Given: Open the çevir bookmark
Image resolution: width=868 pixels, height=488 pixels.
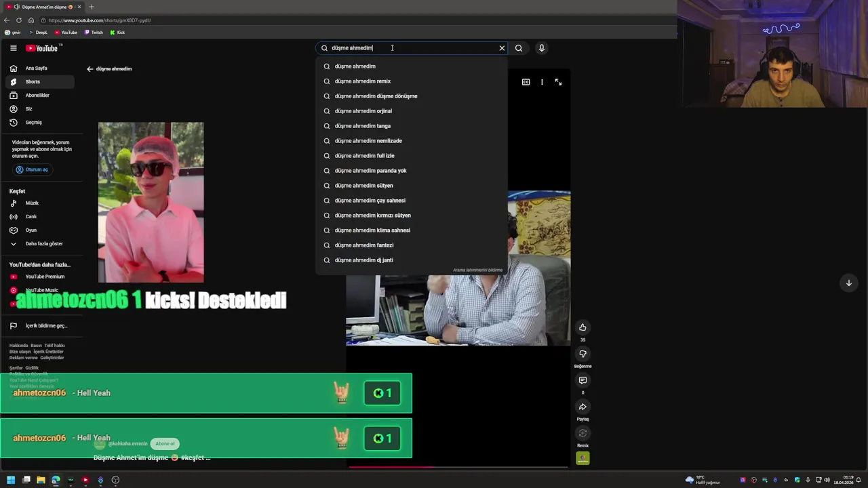Looking at the screenshot, I should [x=13, y=33].
